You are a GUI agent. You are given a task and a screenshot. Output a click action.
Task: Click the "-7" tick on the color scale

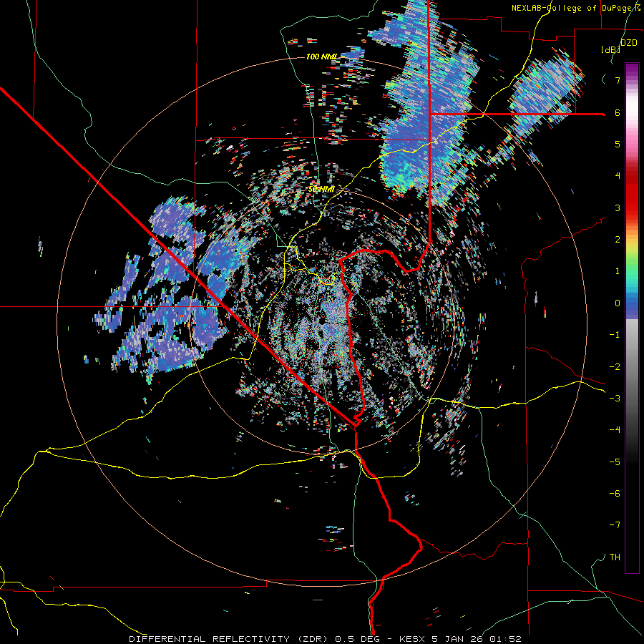tap(615, 525)
